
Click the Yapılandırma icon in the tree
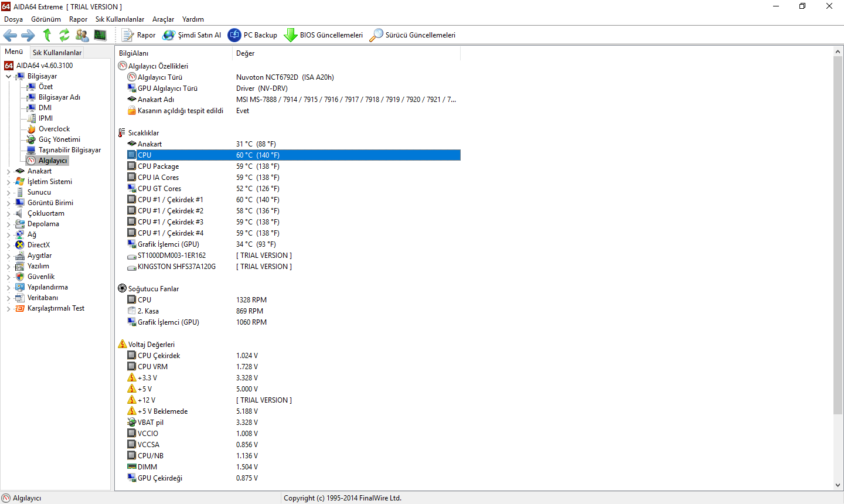point(20,287)
